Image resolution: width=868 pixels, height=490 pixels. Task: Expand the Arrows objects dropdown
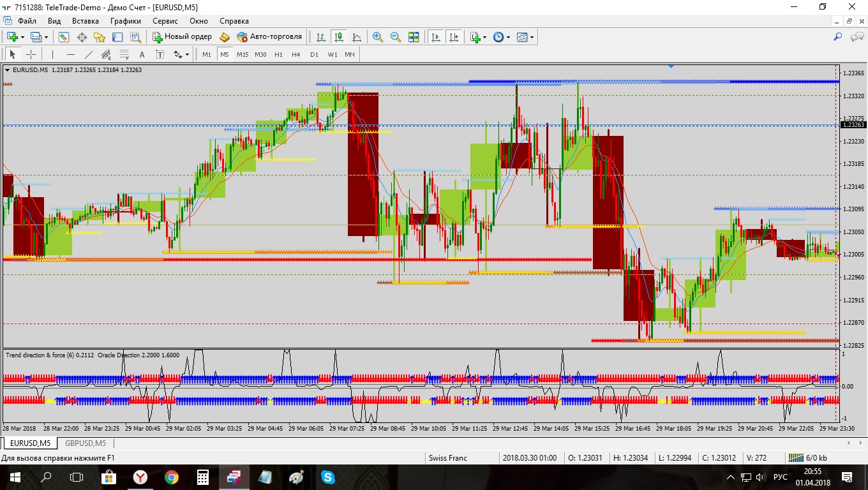pyautogui.click(x=187, y=54)
